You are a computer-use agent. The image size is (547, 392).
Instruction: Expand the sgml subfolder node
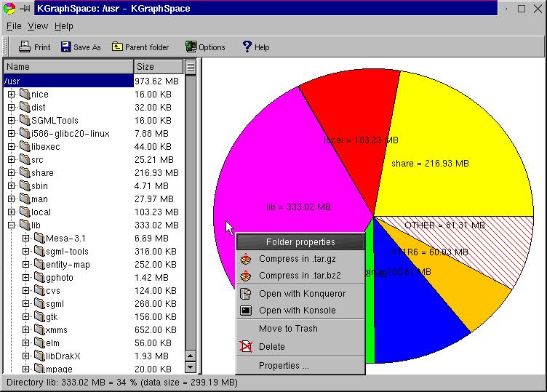[x=25, y=303]
